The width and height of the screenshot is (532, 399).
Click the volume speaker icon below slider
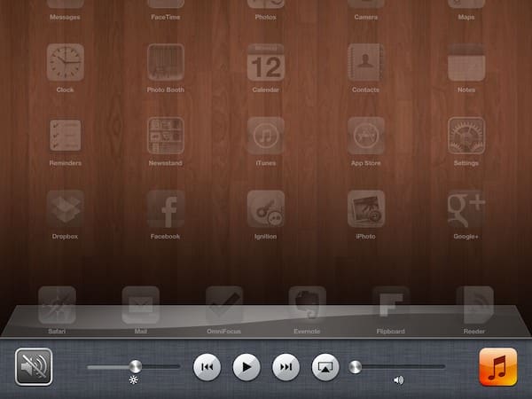point(399,380)
